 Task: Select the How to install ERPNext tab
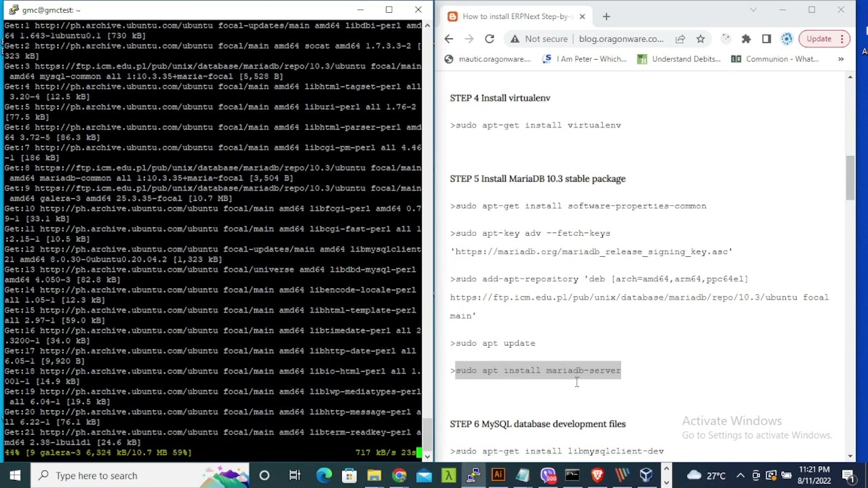coord(515,16)
